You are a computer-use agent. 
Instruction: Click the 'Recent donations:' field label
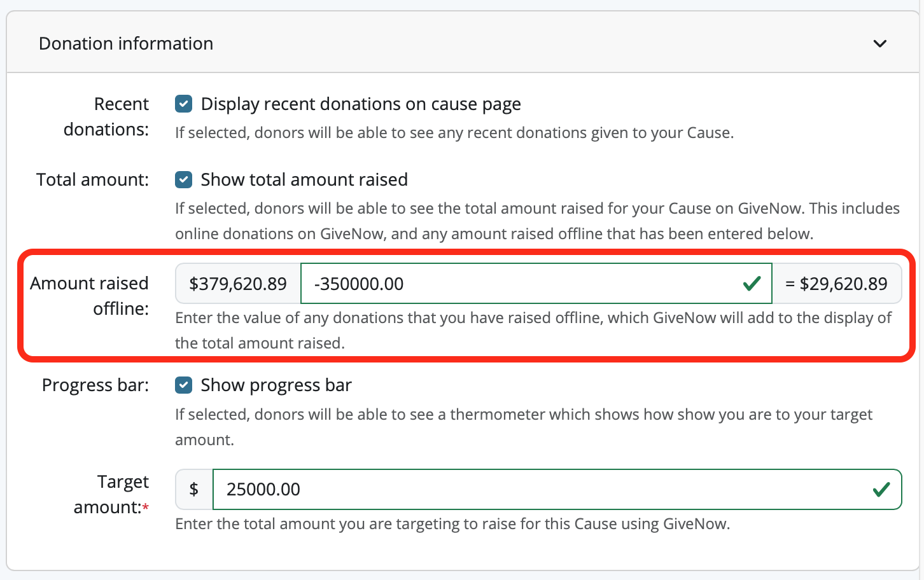coord(107,116)
